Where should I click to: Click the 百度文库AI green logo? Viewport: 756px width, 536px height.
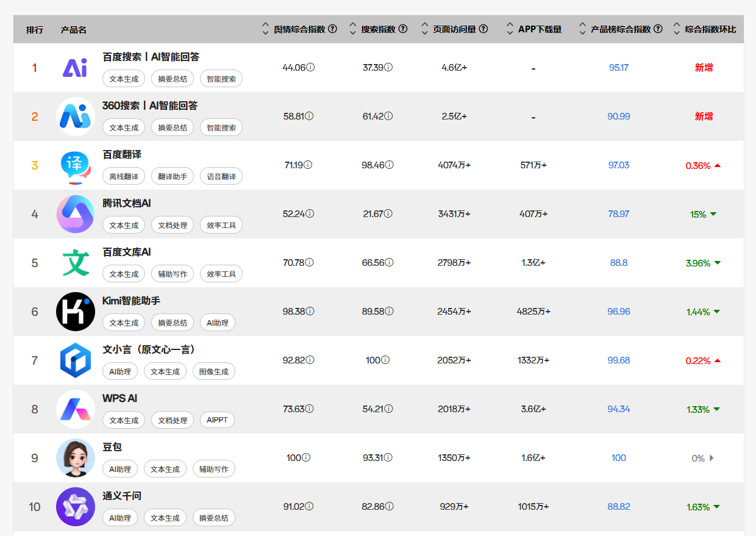coord(76,263)
